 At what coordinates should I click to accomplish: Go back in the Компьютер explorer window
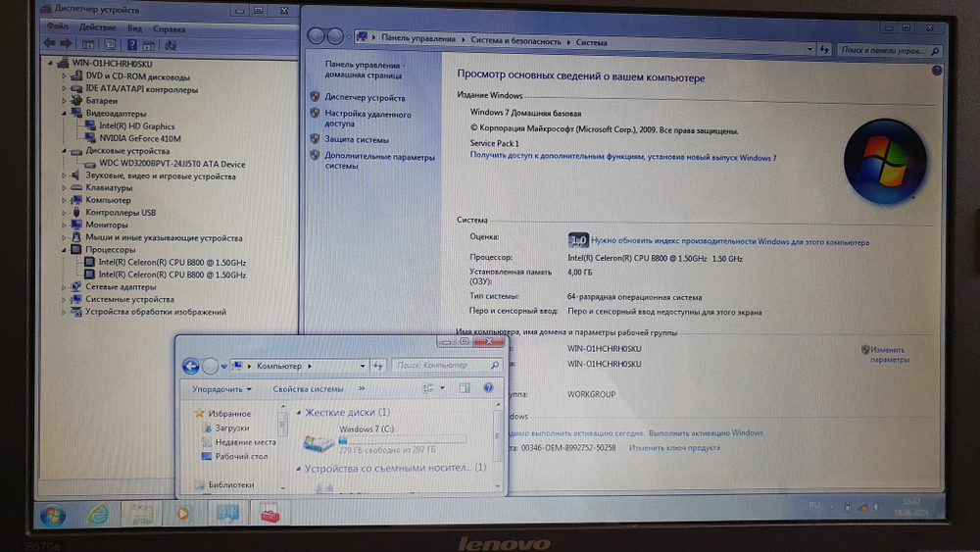tap(191, 366)
